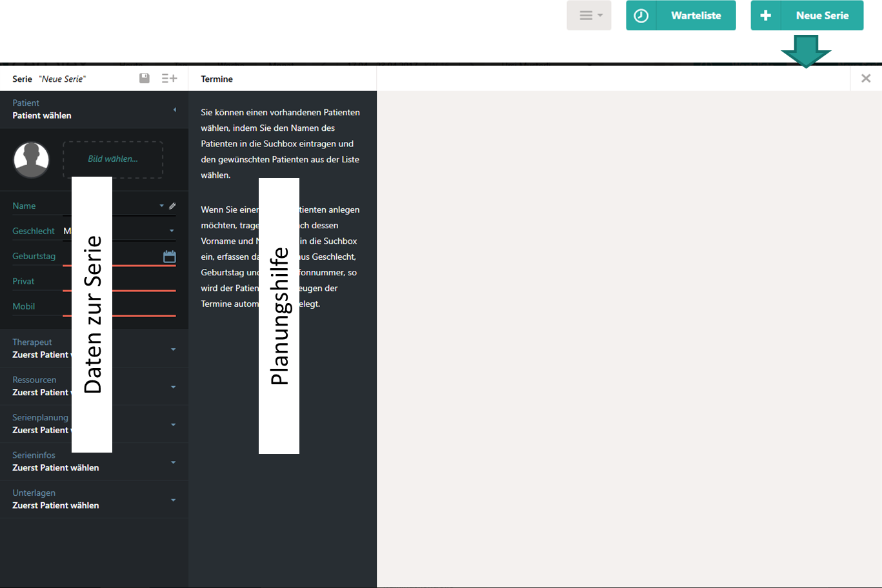Expand the Therapeut section
The width and height of the screenshot is (882, 588).
coord(173,349)
